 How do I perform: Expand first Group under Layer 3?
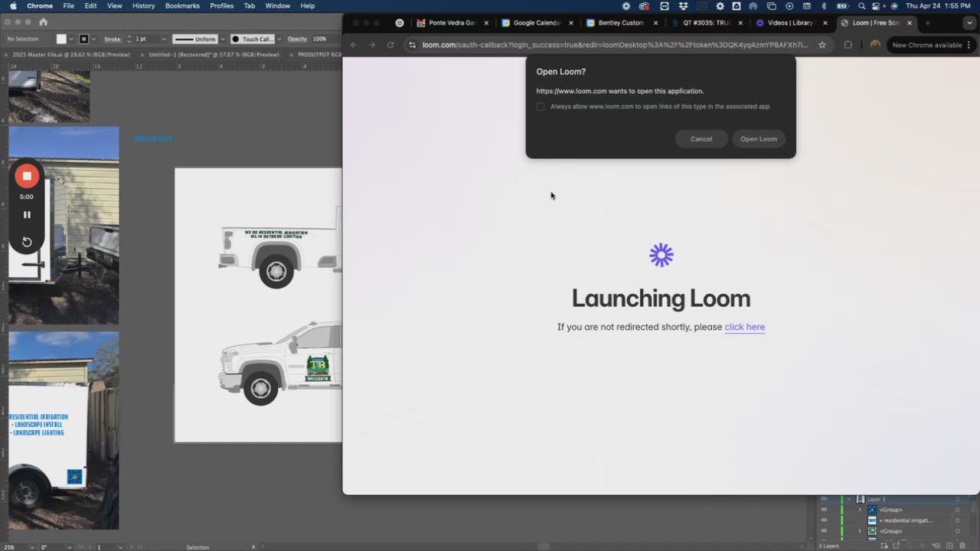[x=859, y=510]
